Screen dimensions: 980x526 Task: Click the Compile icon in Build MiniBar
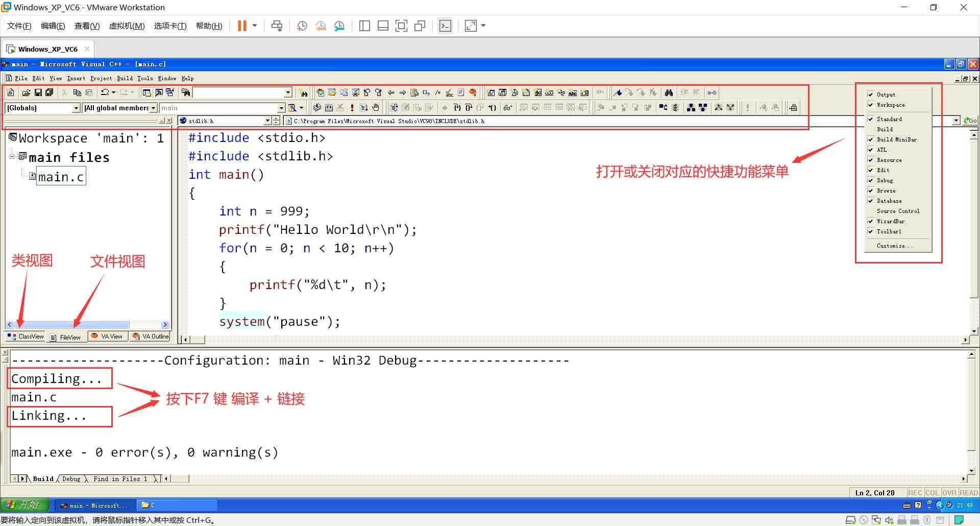(x=317, y=107)
